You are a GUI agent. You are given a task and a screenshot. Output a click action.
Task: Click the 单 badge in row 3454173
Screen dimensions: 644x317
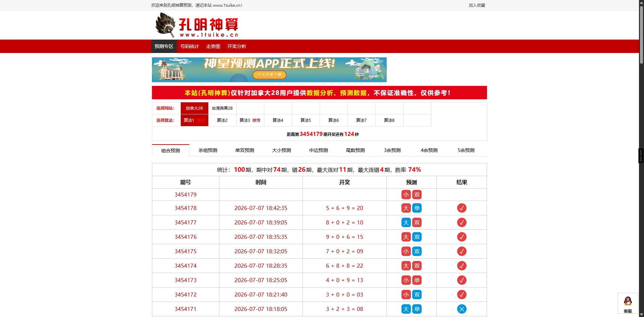pos(417,280)
